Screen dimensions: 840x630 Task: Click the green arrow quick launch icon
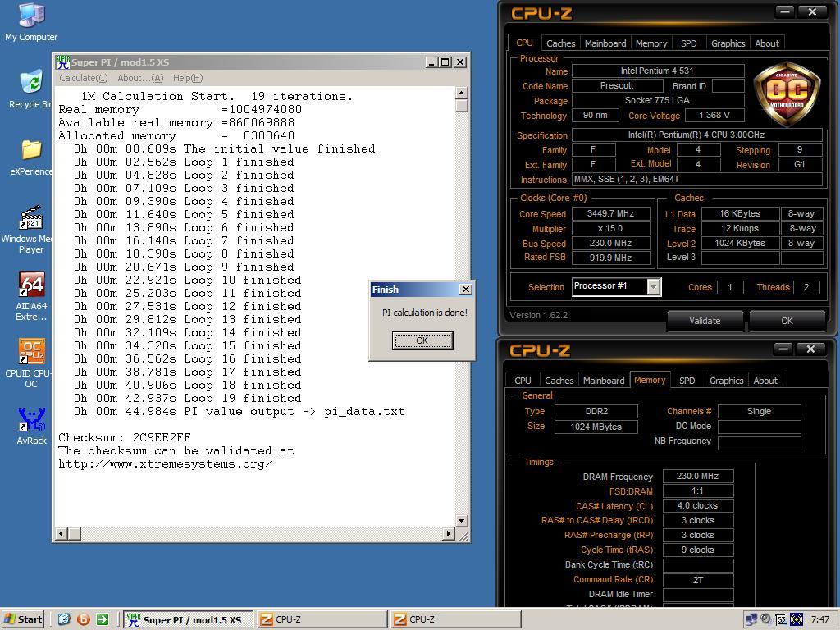tap(103, 619)
